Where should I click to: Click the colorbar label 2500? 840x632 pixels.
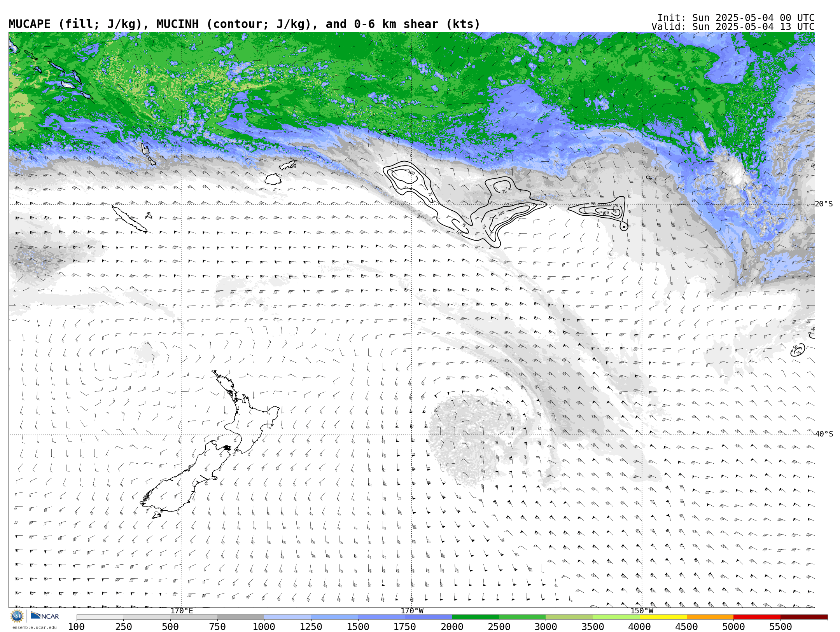(x=499, y=627)
